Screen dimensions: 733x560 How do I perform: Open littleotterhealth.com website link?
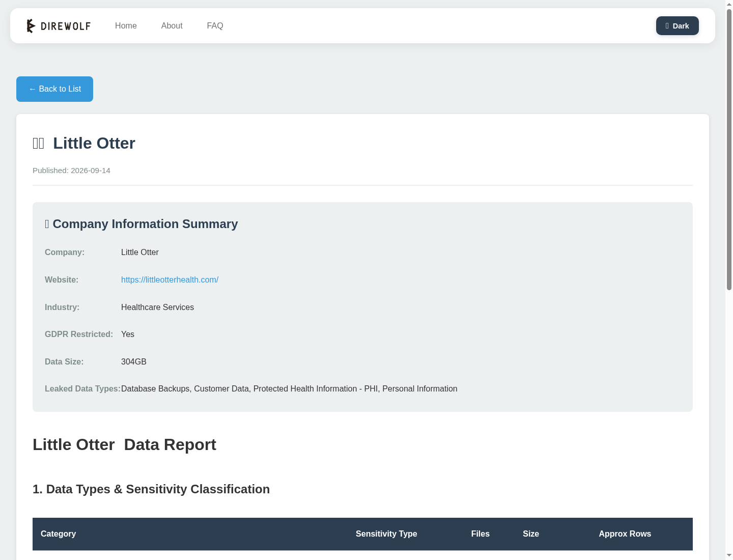tap(170, 279)
